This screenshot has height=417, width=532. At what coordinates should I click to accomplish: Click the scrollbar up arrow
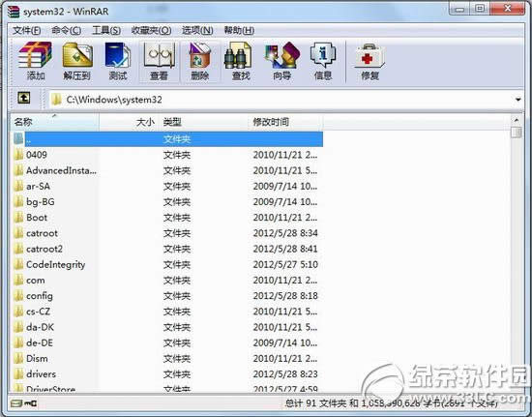point(517,120)
